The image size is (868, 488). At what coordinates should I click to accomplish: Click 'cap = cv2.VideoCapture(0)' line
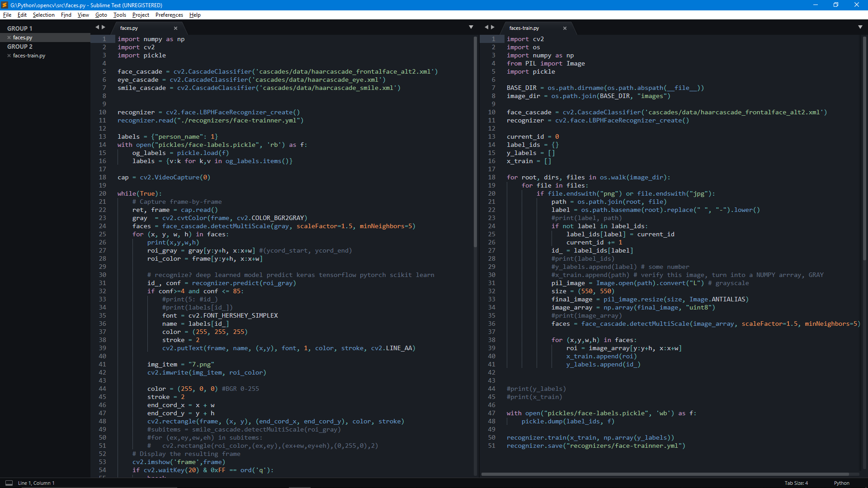[x=164, y=177]
